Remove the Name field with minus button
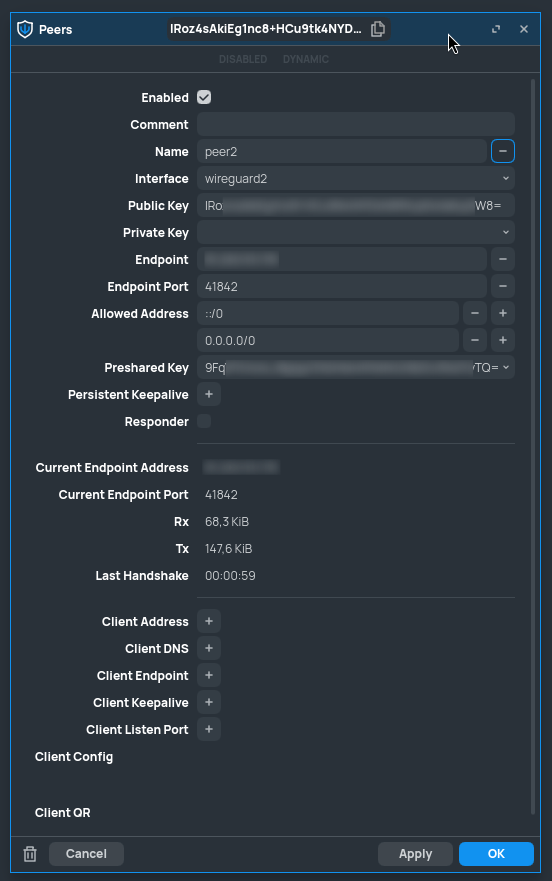Screen dimensions: 552x881 point(503,152)
